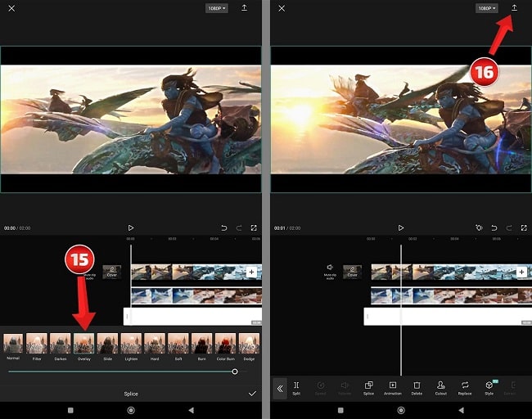
Task: Tap Cover button in right screen timeline
Action: [x=352, y=272]
